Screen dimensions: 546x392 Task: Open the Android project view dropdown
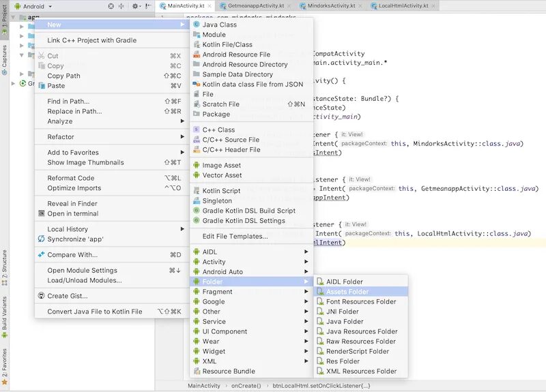pyautogui.click(x=33, y=6)
